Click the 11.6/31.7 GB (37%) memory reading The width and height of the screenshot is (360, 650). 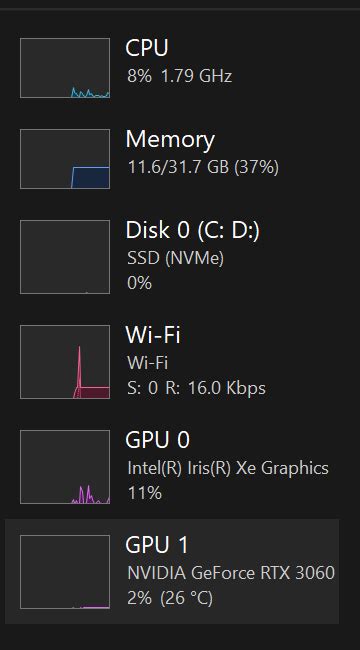203,167
